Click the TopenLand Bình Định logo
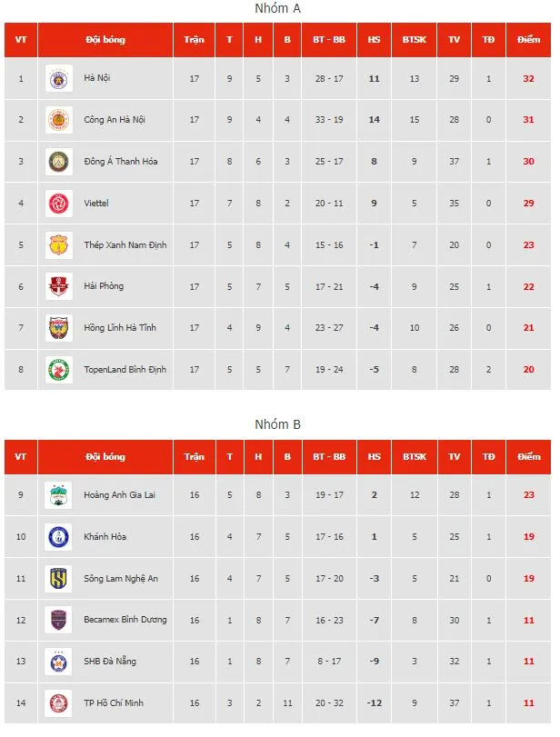Viewport: 560px width, 737px height. click(x=60, y=370)
